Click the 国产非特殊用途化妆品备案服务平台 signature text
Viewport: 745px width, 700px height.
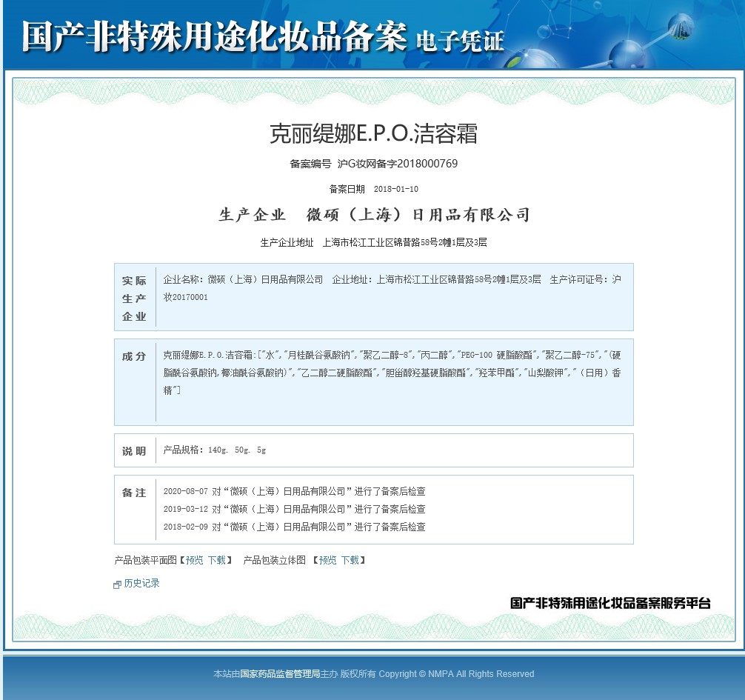pyautogui.click(x=610, y=603)
